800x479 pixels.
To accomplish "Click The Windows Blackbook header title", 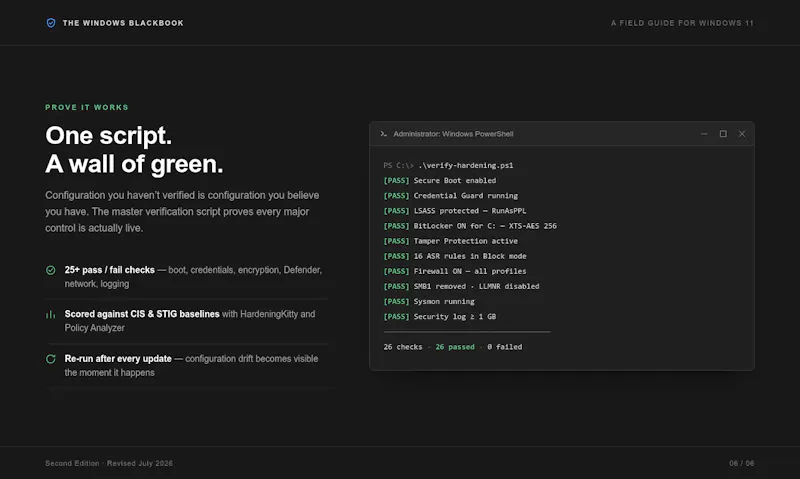I will click(x=123, y=23).
